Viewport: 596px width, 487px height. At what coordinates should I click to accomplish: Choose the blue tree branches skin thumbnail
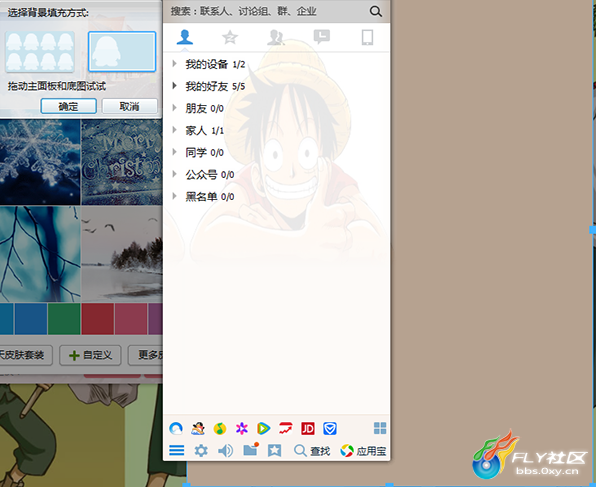pos(40,254)
